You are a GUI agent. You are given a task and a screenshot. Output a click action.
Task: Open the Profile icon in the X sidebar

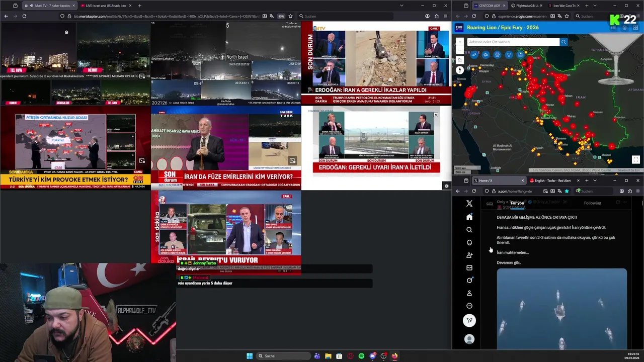pyautogui.click(x=469, y=293)
